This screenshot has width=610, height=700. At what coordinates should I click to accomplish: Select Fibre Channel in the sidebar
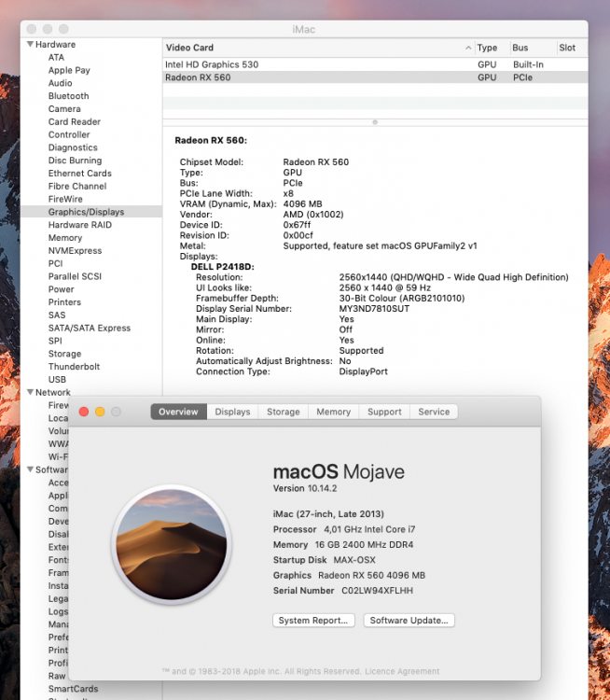[77, 186]
